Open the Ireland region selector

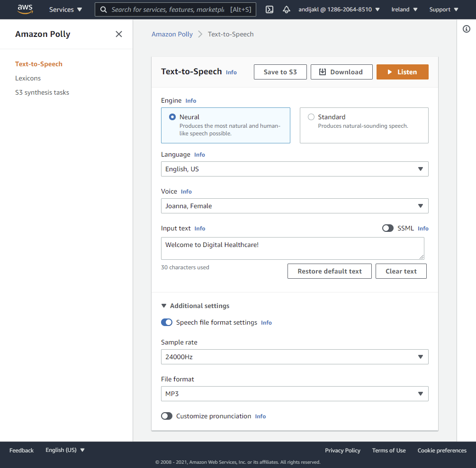404,9
